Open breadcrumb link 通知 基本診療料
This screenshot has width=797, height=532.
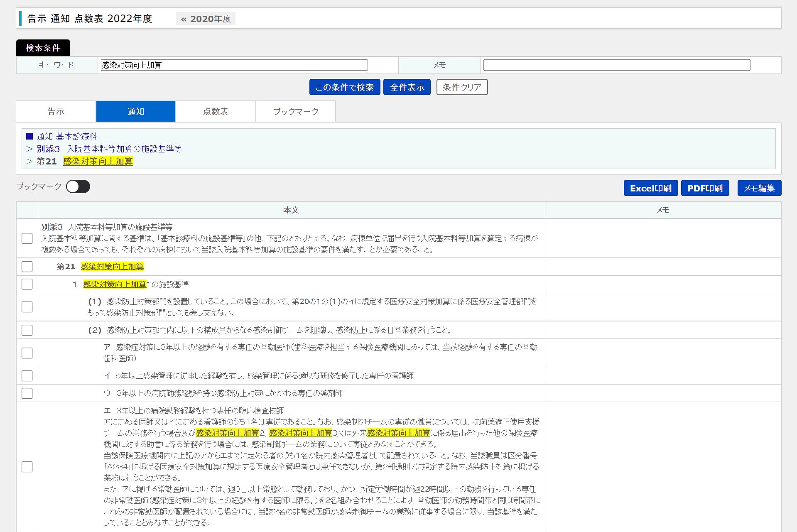(x=67, y=136)
